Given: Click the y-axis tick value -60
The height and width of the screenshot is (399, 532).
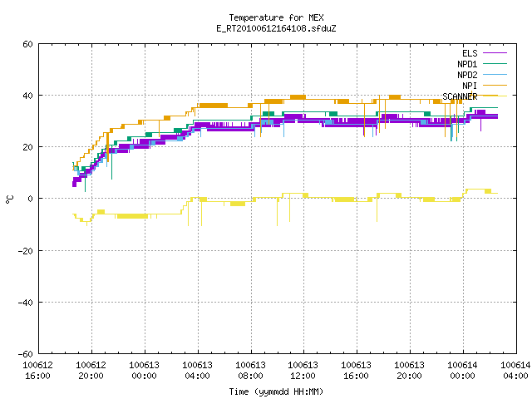Looking at the screenshot, I should pyautogui.click(x=26, y=354).
